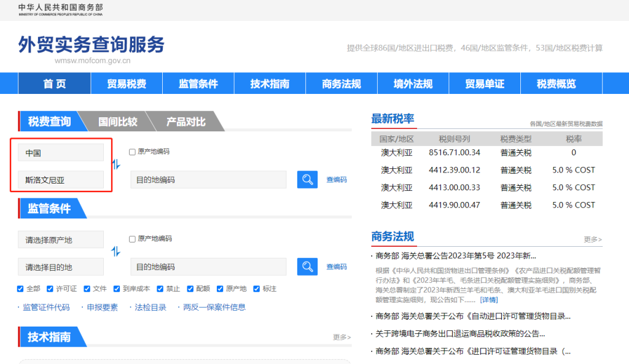The width and height of the screenshot is (629, 364).
Task: Click the search icon in 税费查询 section
Action: coord(307,180)
